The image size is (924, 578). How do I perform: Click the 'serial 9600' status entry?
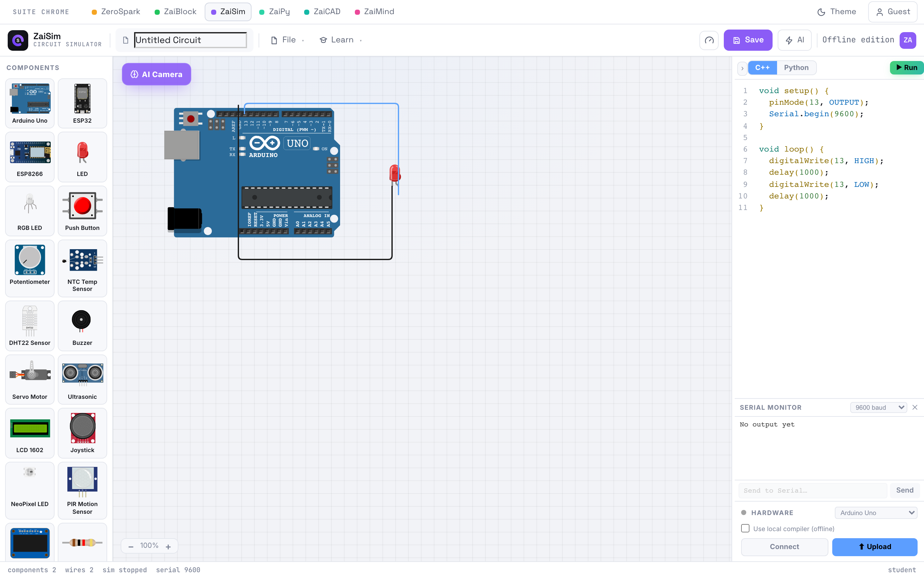pyautogui.click(x=178, y=570)
